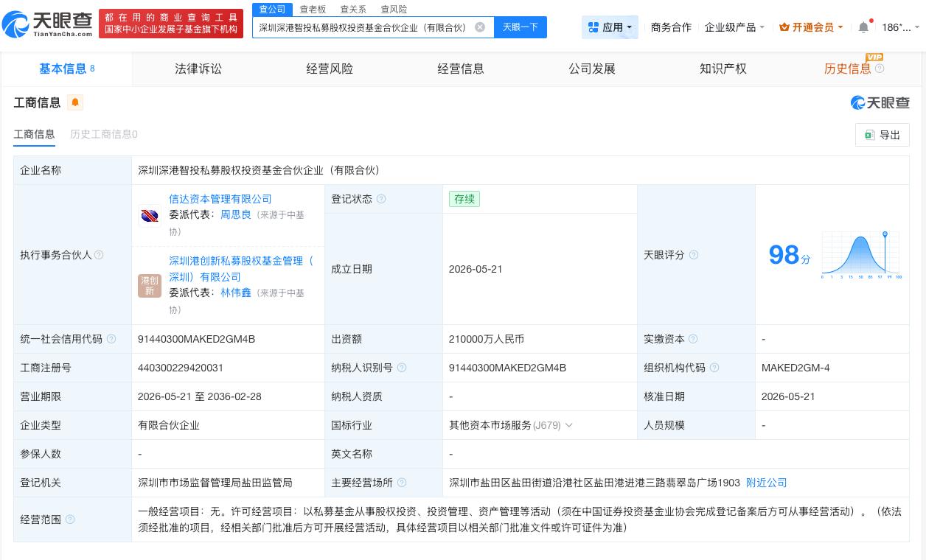Click the orange monitor bell beside 工商信息
This screenshot has width=926, height=560.
75,102
